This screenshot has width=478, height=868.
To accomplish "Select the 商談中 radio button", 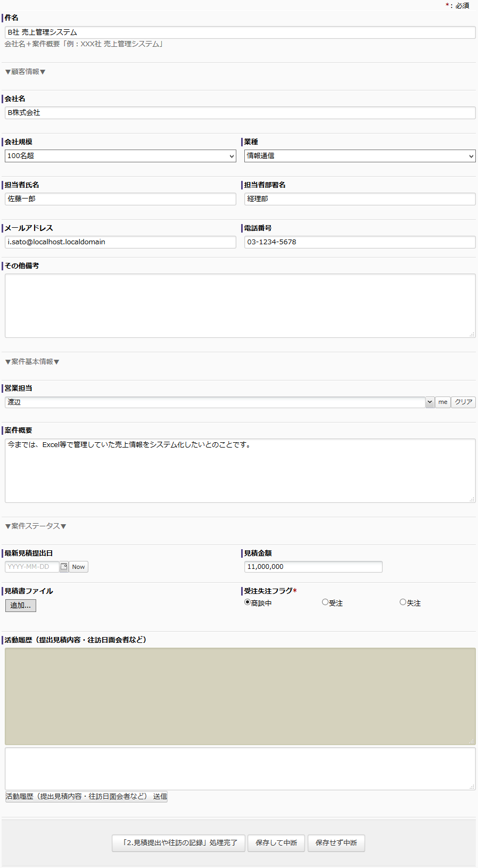I will 248,602.
